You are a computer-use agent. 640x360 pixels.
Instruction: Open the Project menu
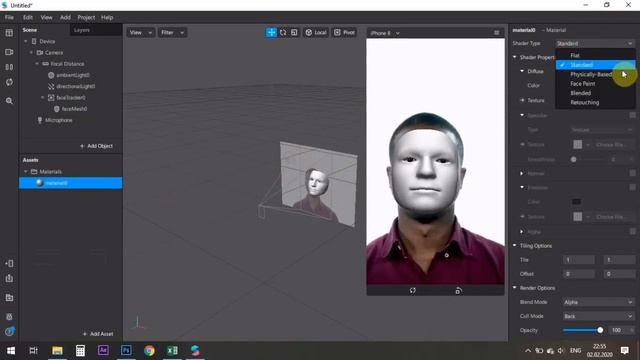tap(86, 18)
